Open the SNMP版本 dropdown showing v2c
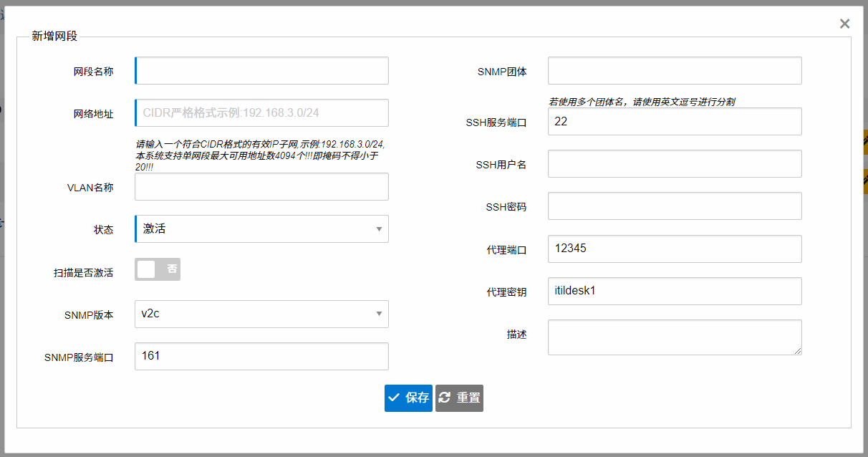The width and height of the screenshot is (868, 457). click(261, 314)
